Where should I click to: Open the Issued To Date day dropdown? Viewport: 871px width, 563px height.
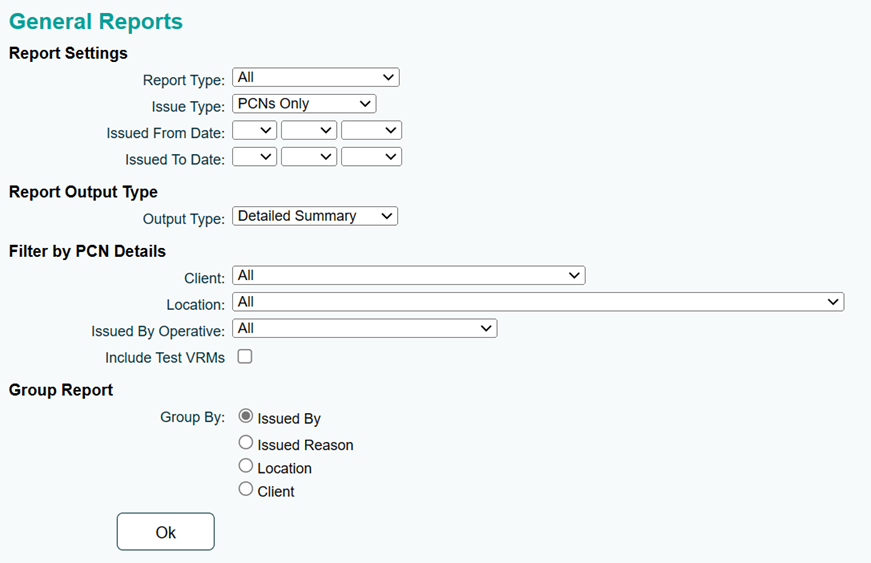tap(254, 157)
